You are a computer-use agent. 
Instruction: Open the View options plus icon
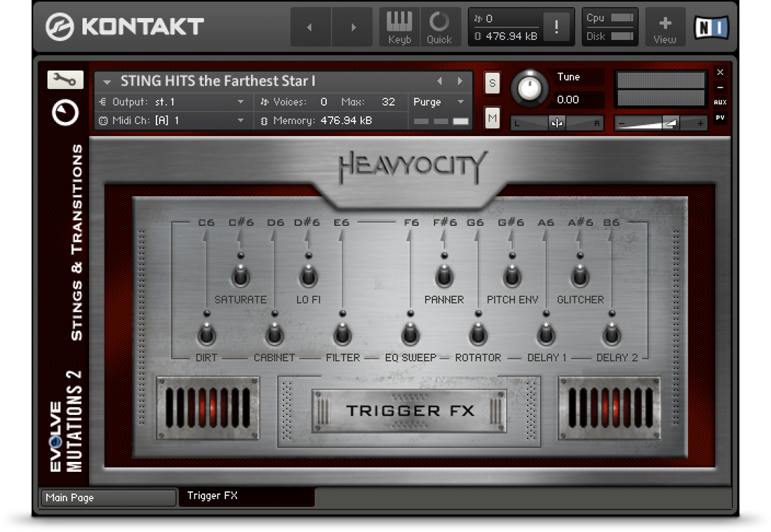coord(664,27)
